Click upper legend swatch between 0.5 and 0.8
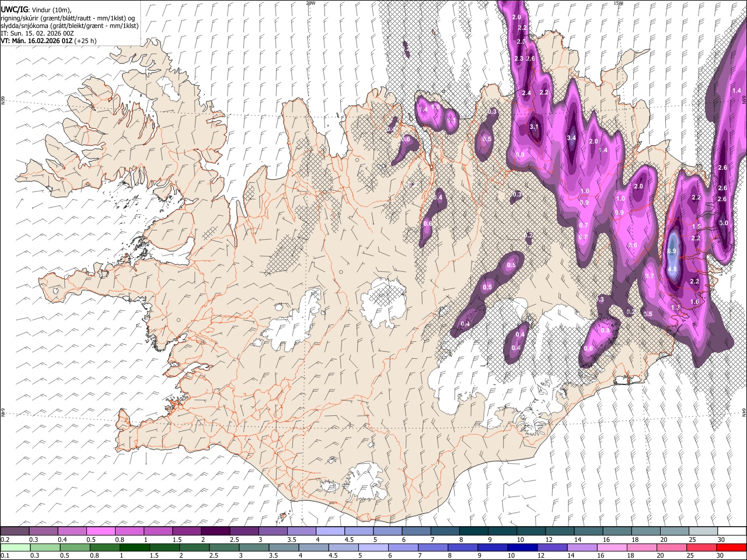Viewport: 747px width, 560px height. (x=100, y=531)
